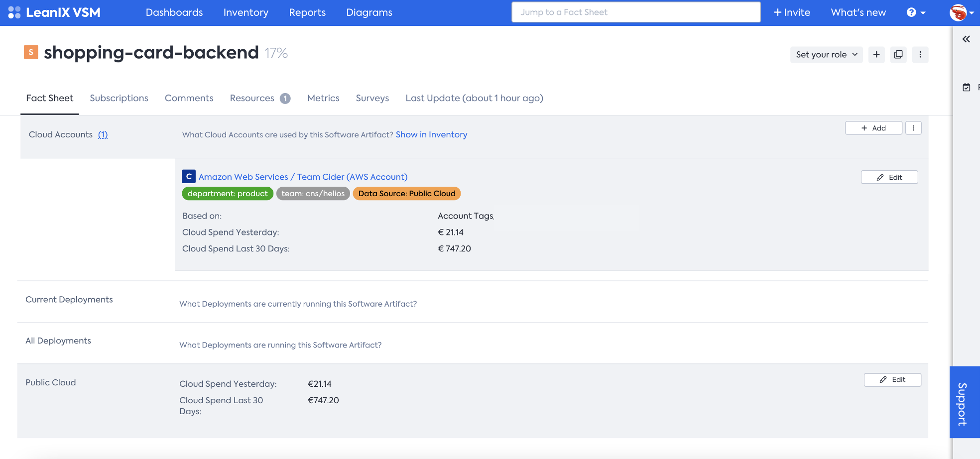980x459 pixels.
Task: Click the Current Deployments section label
Action: (69, 299)
